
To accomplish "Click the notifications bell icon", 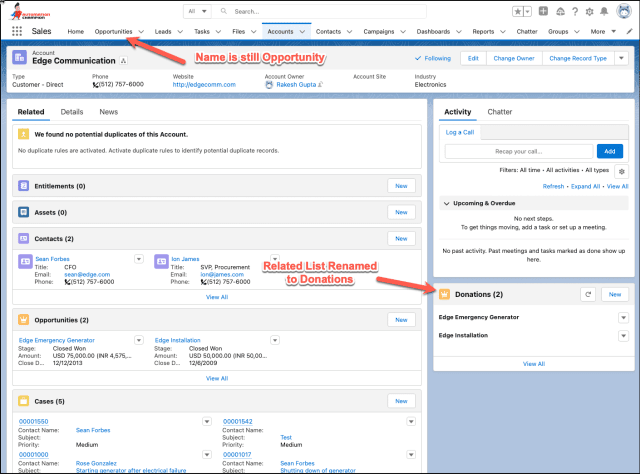I will [606, 11].
